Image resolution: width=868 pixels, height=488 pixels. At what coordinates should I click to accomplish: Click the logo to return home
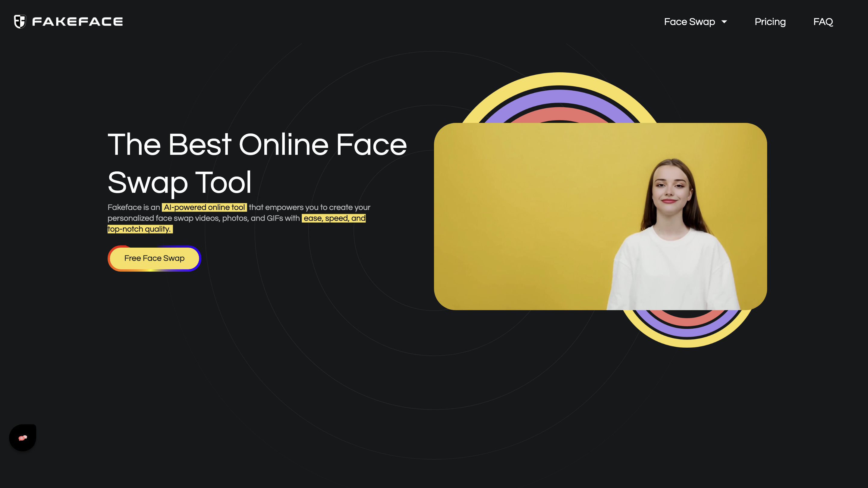[68, 21]
